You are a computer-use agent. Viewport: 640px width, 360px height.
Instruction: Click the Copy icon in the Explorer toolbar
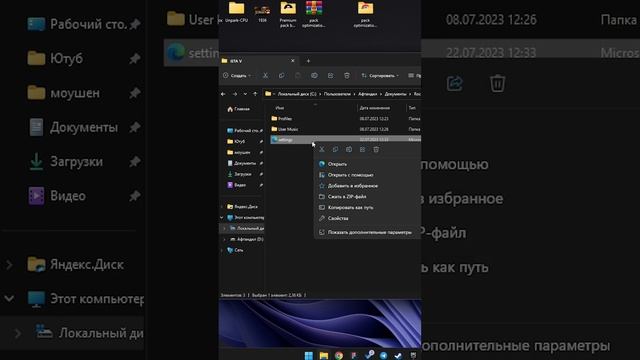[x=282, y=76]
